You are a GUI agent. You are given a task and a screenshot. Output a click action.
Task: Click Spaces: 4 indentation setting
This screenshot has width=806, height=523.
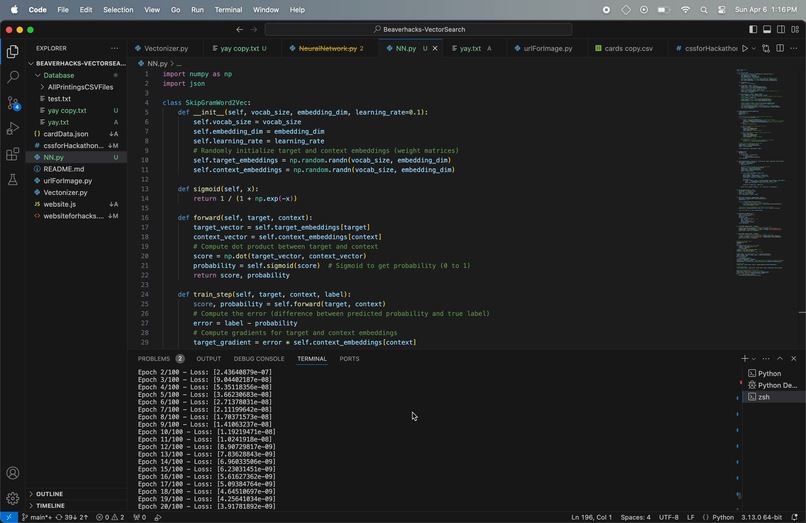[635, 517]
